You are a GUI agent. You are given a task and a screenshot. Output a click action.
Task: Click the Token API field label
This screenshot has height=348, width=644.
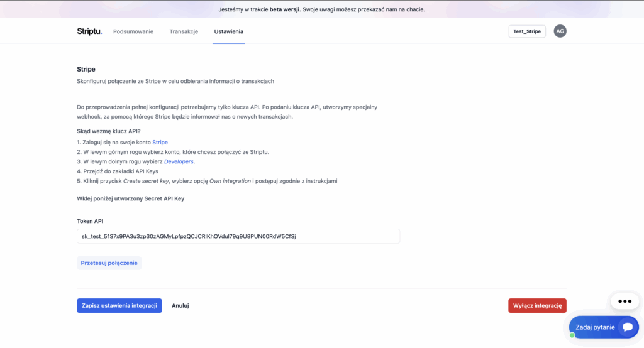coord(90,221)
